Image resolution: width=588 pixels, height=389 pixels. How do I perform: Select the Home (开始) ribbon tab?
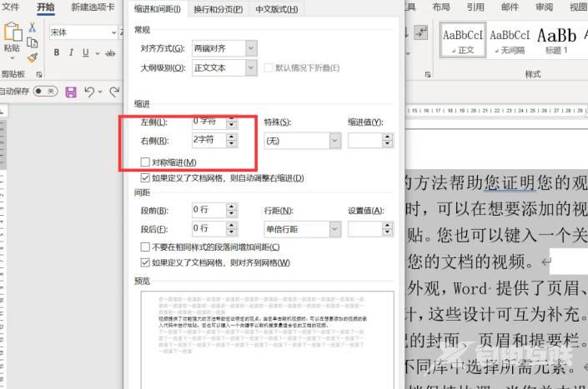46,7
